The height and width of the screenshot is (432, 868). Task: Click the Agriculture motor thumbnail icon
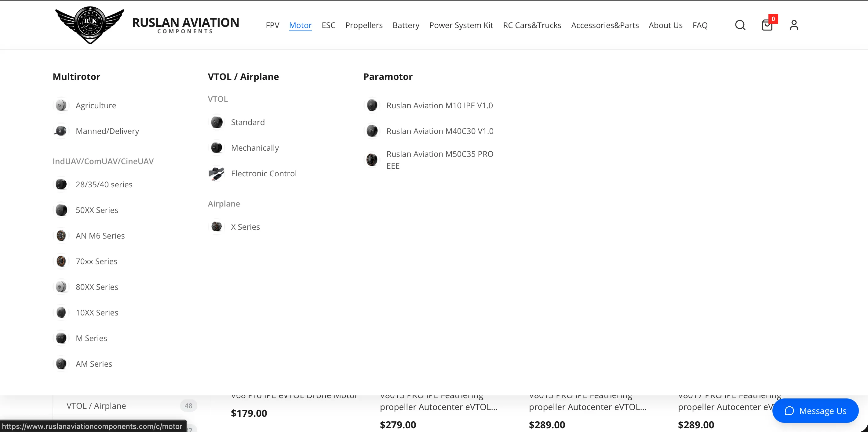(61, 105)
